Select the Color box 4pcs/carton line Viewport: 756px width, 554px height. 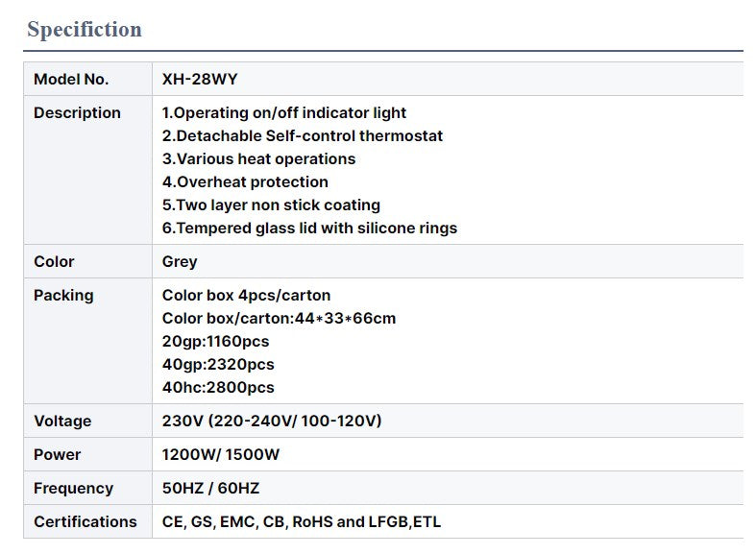pos(246,296)
